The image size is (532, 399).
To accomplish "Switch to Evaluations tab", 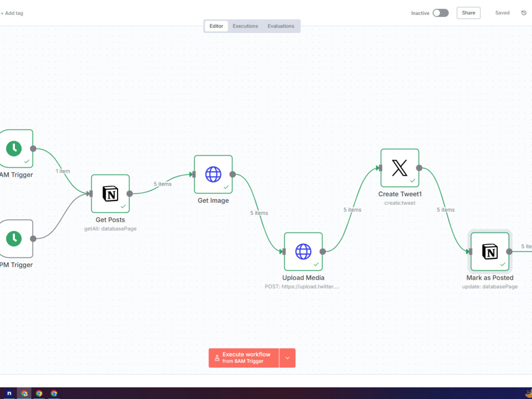I will pos(281,26).
